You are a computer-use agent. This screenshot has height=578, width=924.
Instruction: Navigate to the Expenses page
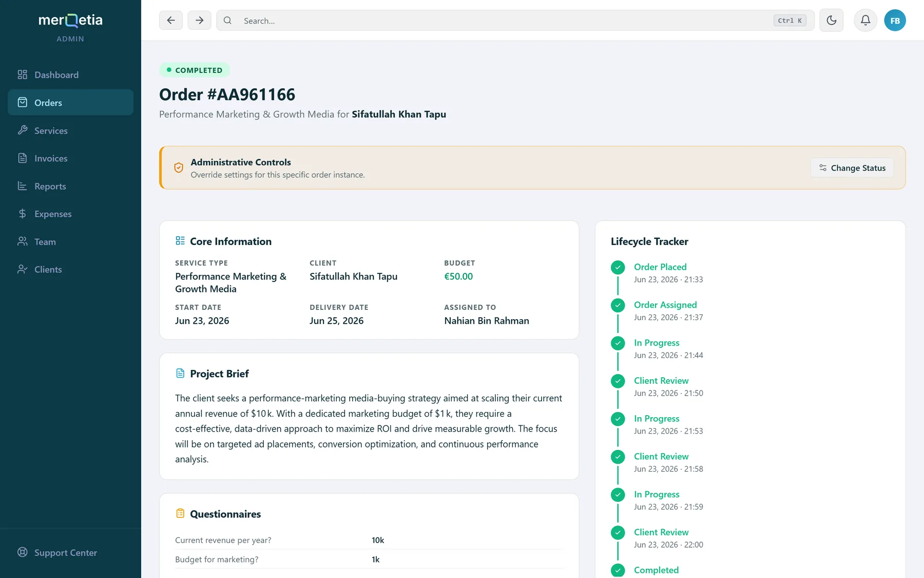click(x=70, y=213)
